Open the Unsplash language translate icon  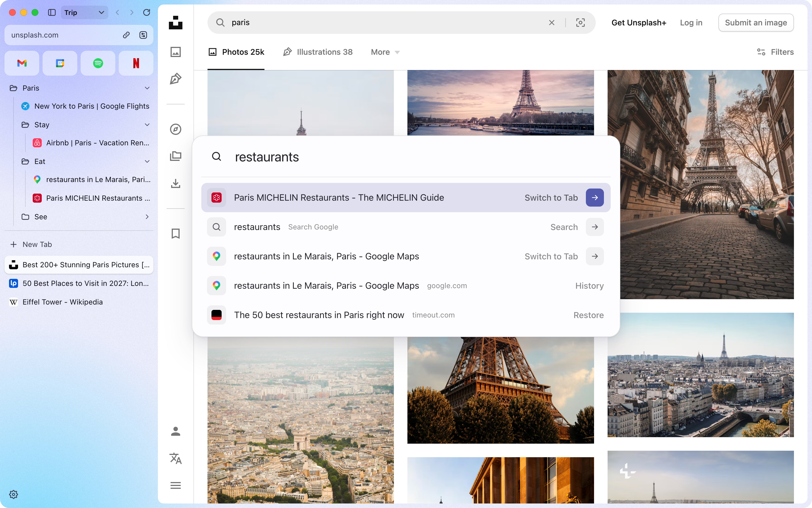coord(175,458)
